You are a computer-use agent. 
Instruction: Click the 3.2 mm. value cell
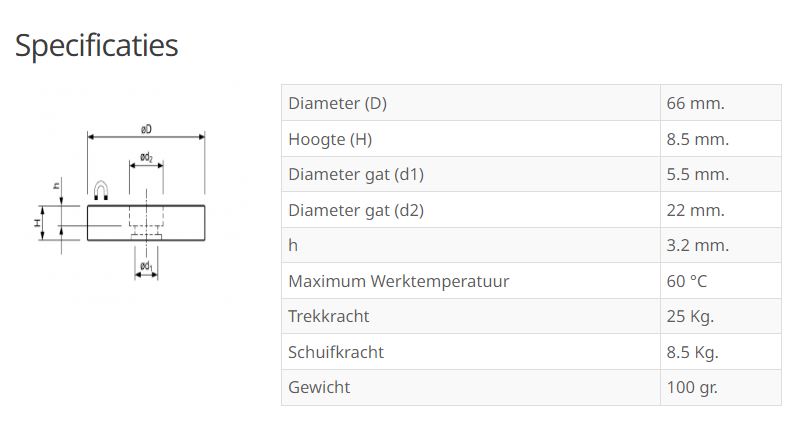click(x=697, y=245)
